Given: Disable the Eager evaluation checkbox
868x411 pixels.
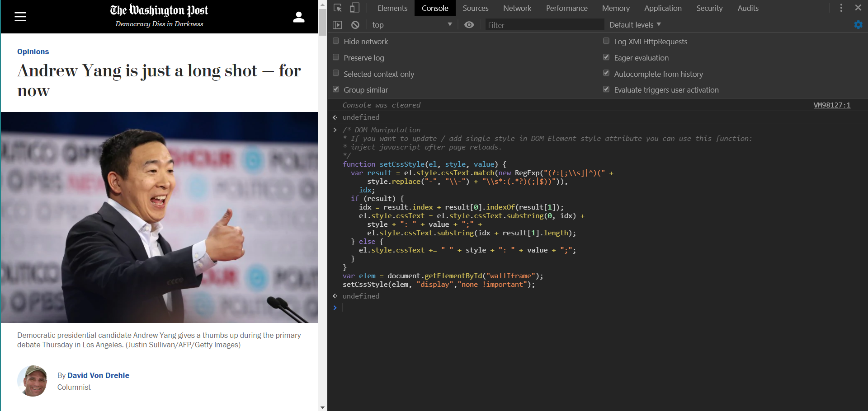Looking at the screenshot, I should pyautogui.click(x=606, y=57).
